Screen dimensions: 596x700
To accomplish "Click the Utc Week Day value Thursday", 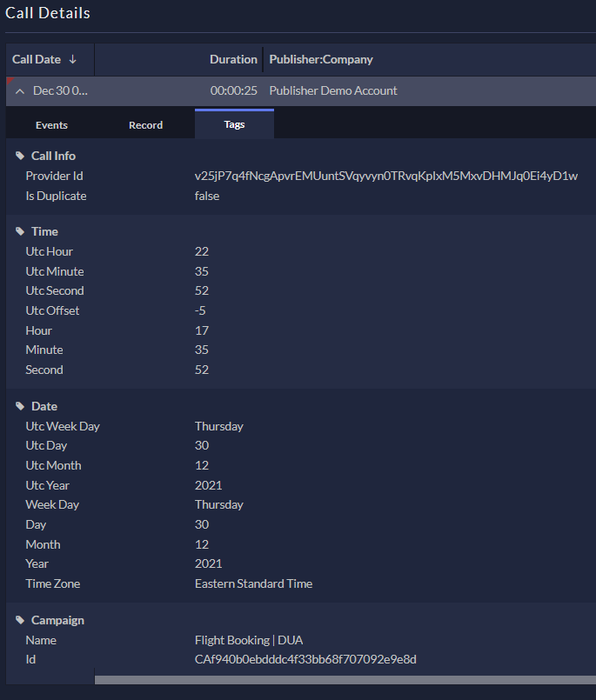I will [219, 426].
